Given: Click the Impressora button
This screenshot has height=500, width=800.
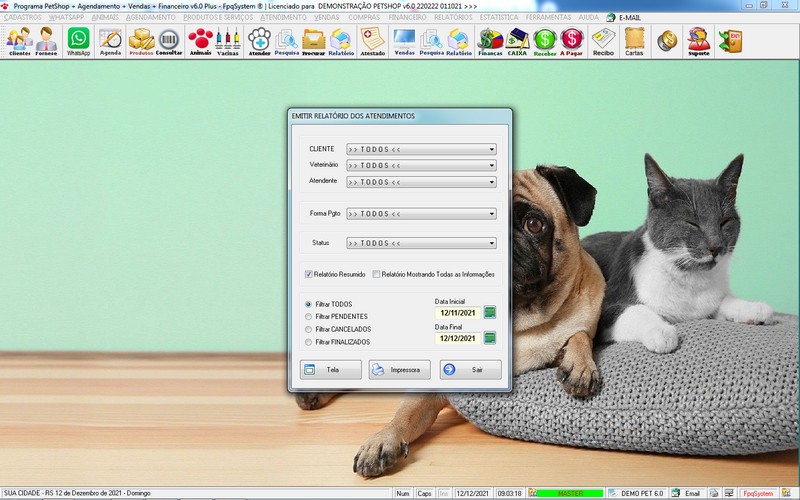Looking at the screenshot, I should click(x=399, y=369).
